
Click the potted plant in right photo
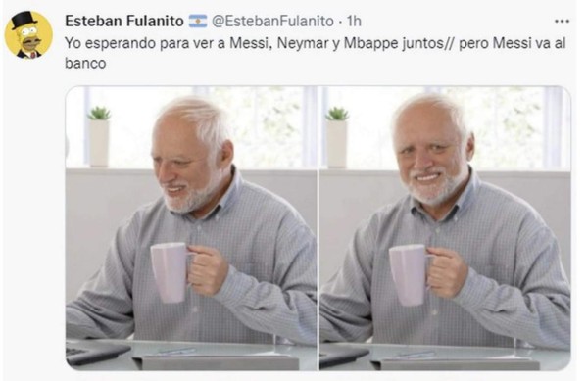click(337, 137)
